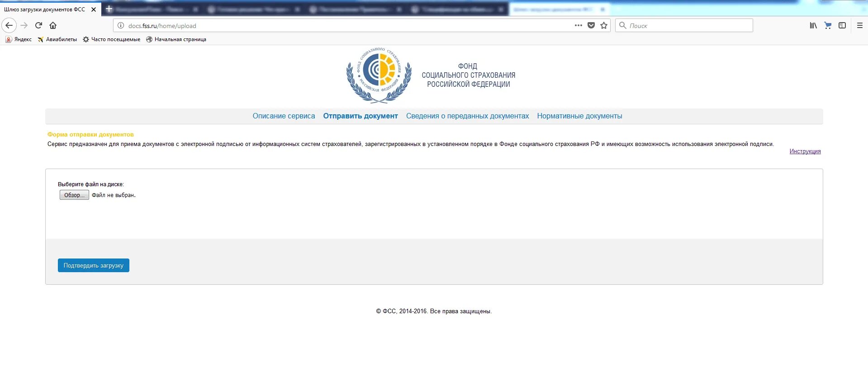This screenshot has height=367, width=868.
Task: Click 'Выберите файл на диске:' label
Action: click(90, 184)
